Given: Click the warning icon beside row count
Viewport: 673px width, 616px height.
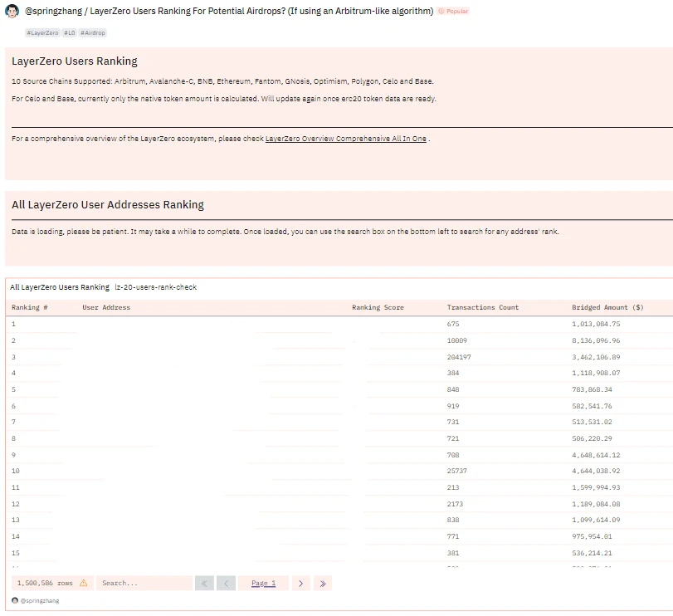Looking at the screenshot, I should coord(83,584).
